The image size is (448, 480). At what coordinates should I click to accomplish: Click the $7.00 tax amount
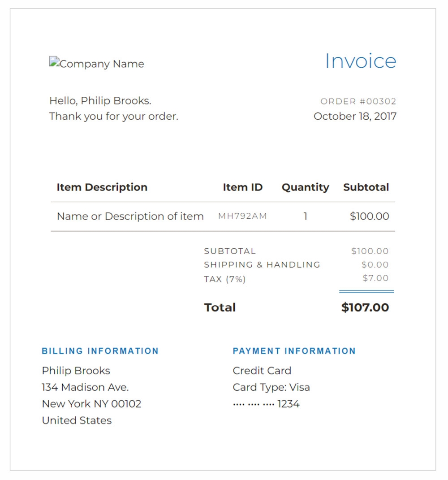pos(375,278)
